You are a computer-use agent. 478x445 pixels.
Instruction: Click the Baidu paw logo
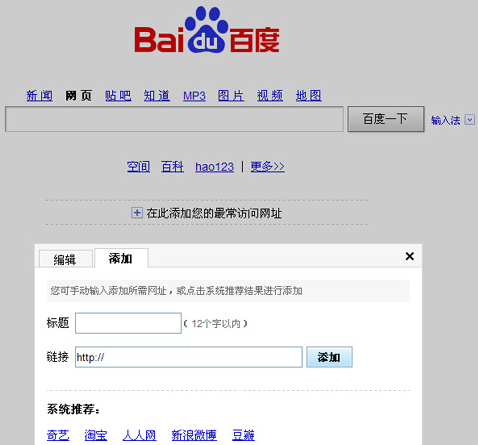[x=207, y=30]
